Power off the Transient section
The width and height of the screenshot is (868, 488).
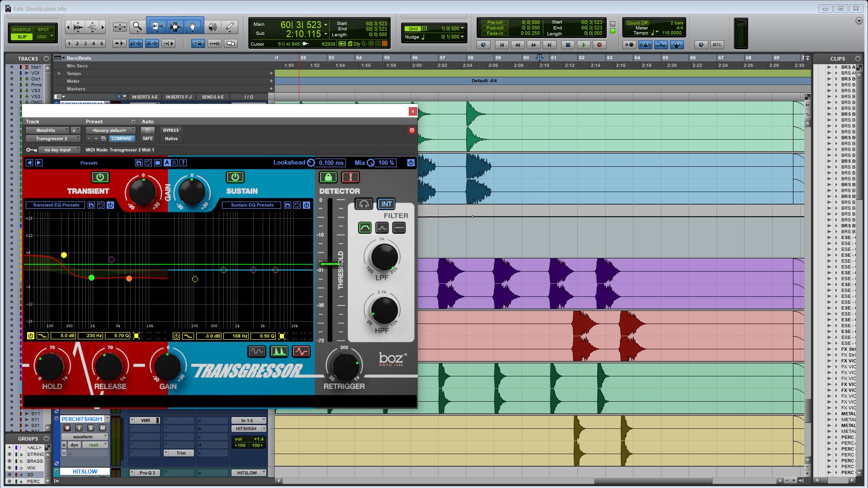point(99,177)
